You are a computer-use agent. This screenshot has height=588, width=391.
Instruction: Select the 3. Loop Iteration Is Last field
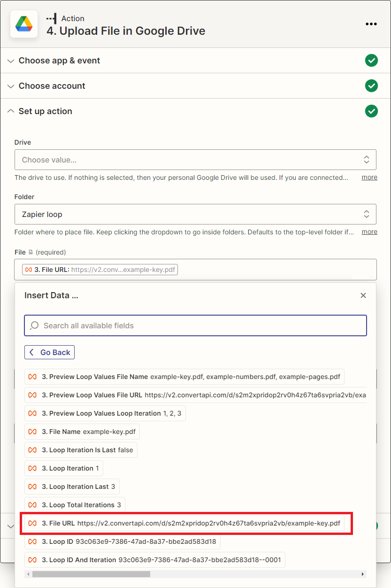[81, 450]
